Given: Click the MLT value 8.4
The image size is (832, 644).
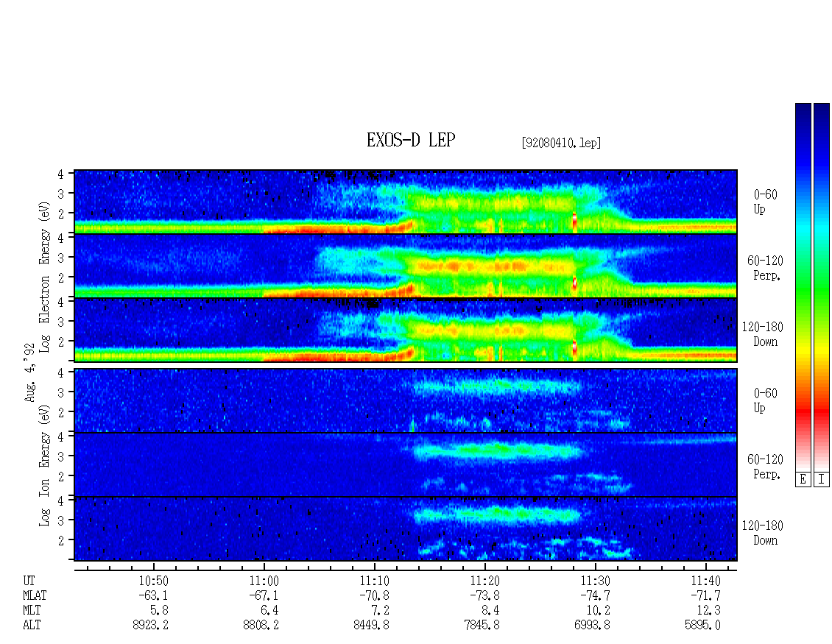Looking at the screenshot, I should [x=490, y=611].
